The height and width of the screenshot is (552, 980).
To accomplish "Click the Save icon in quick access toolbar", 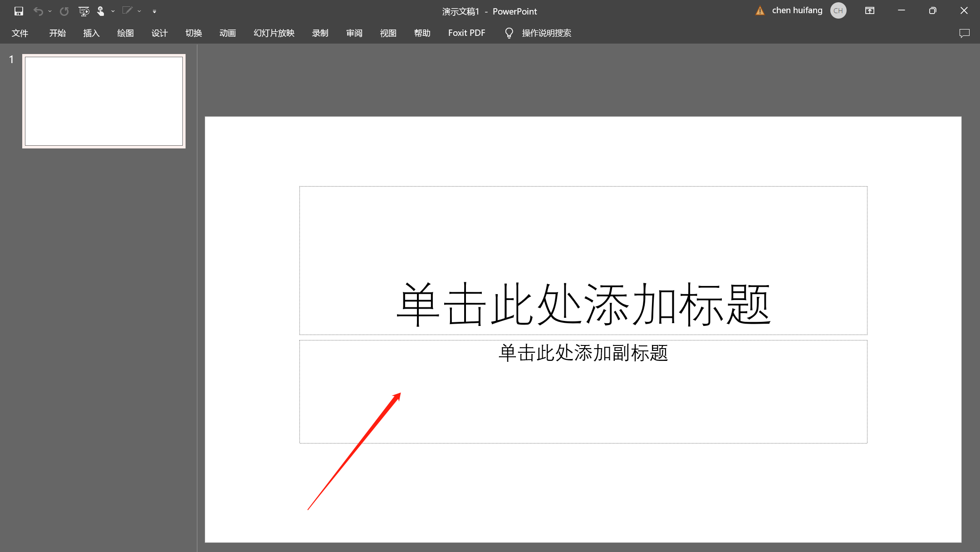I will 19,11.
